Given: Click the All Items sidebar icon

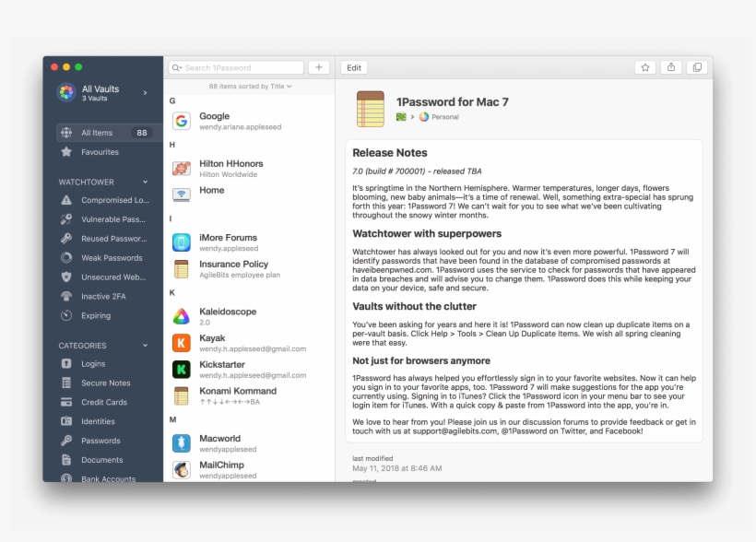Looking at the screenshot, I should pos(66,133).
